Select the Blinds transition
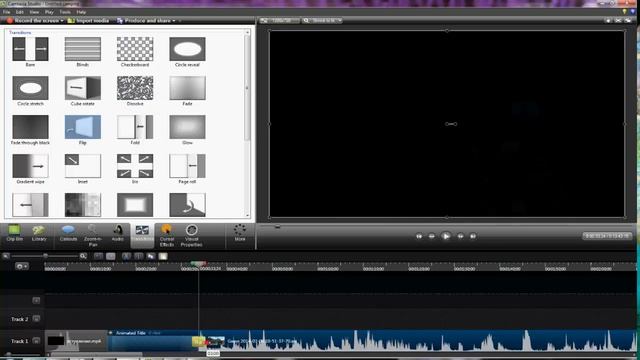This screenshot has width=640, height=360. click(82, 49)
